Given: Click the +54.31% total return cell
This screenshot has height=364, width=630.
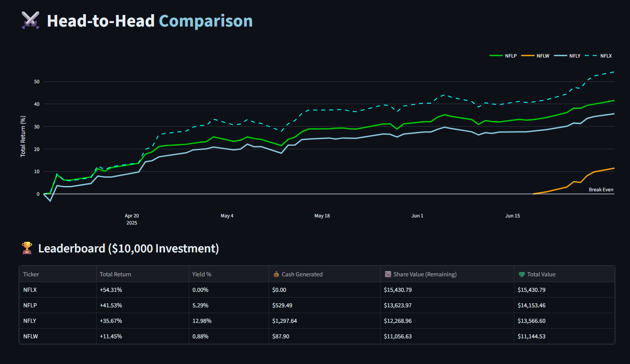Looking at the screenshot, I should [x=143, y=290].
